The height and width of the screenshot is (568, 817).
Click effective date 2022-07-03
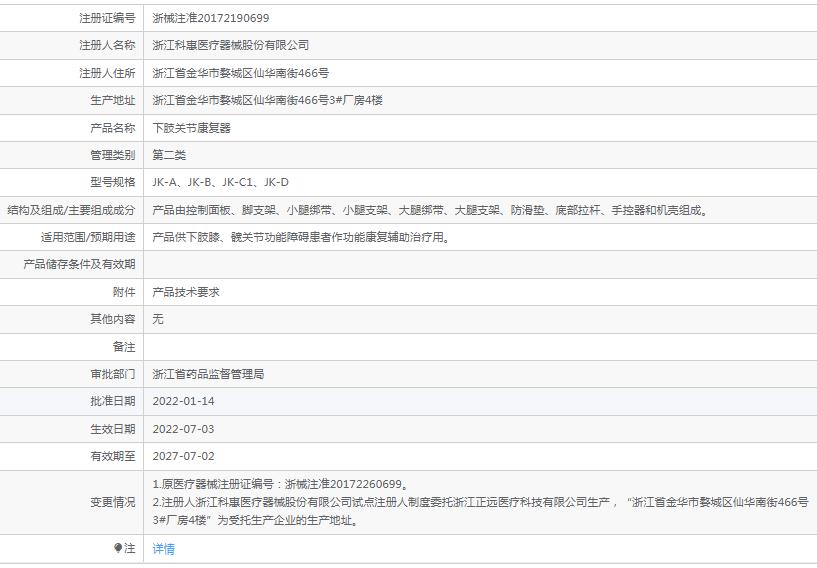[x=183, y=429]
